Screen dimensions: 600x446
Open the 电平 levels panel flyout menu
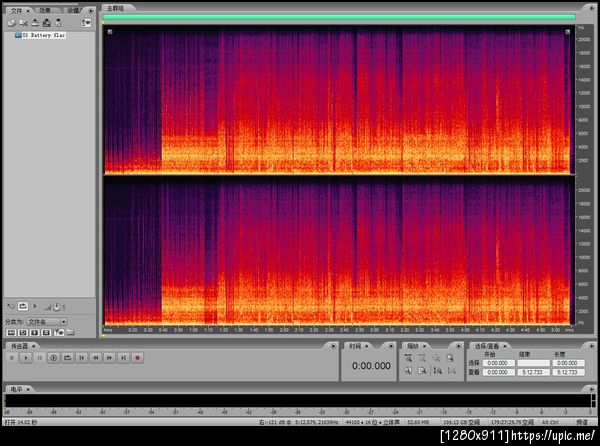coord(592,389)
